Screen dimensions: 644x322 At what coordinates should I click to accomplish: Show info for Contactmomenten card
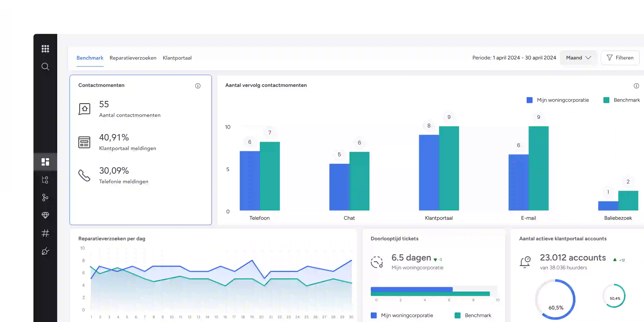[198, 86]
